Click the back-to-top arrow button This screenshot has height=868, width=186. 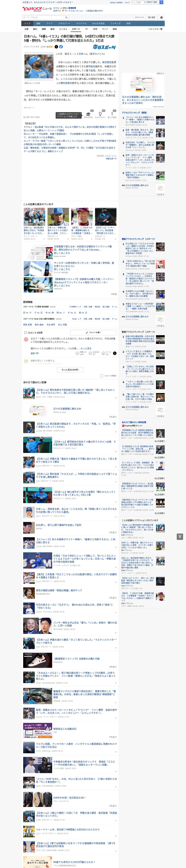click(180, 536)
